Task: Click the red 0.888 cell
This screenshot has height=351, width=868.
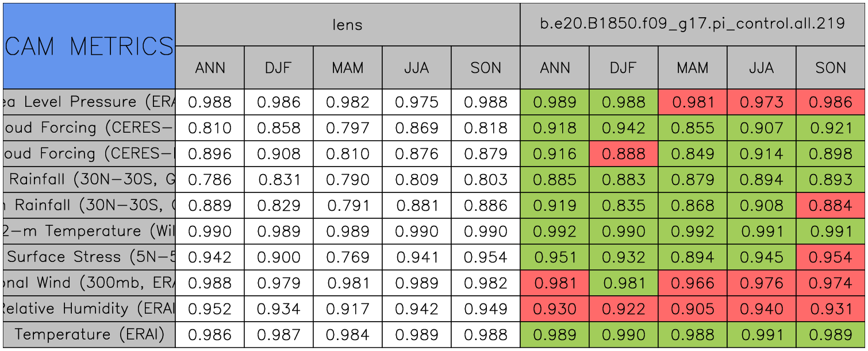Action: (623, 154)
